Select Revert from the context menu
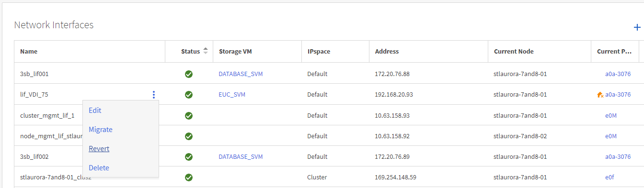Screen dimensions: 644x188 (x=99, y=149)
